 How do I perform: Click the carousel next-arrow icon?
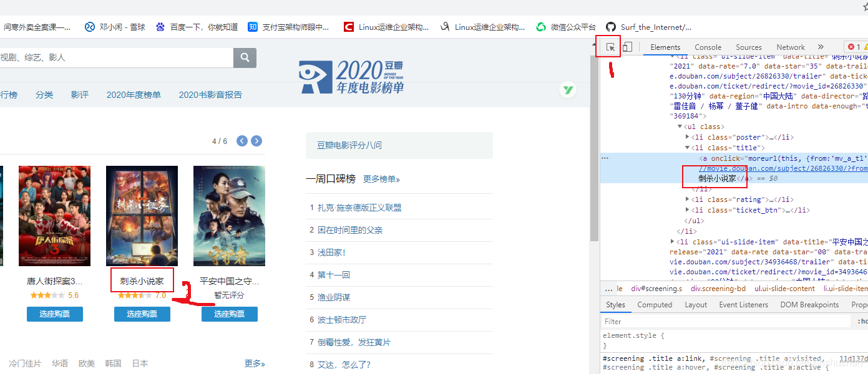pyautogui.click(x=256, y=141)
